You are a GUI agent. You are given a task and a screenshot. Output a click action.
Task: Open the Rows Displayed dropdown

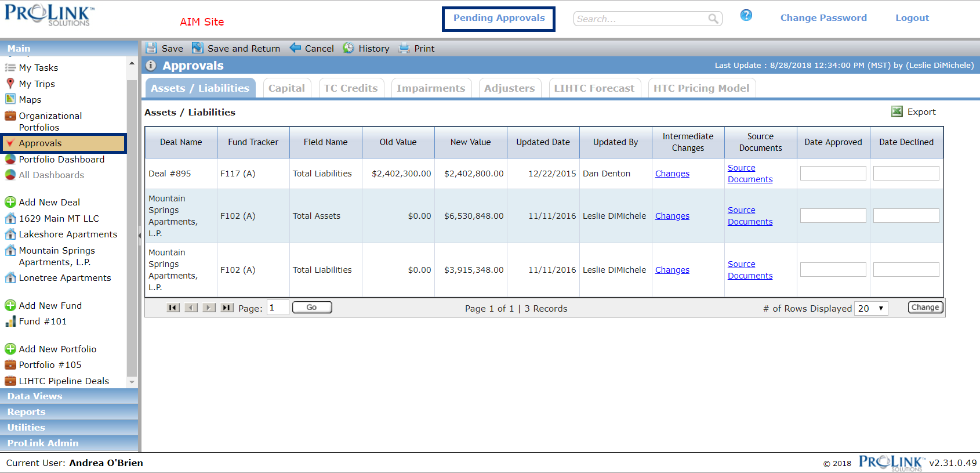click(x=871, y=308)
